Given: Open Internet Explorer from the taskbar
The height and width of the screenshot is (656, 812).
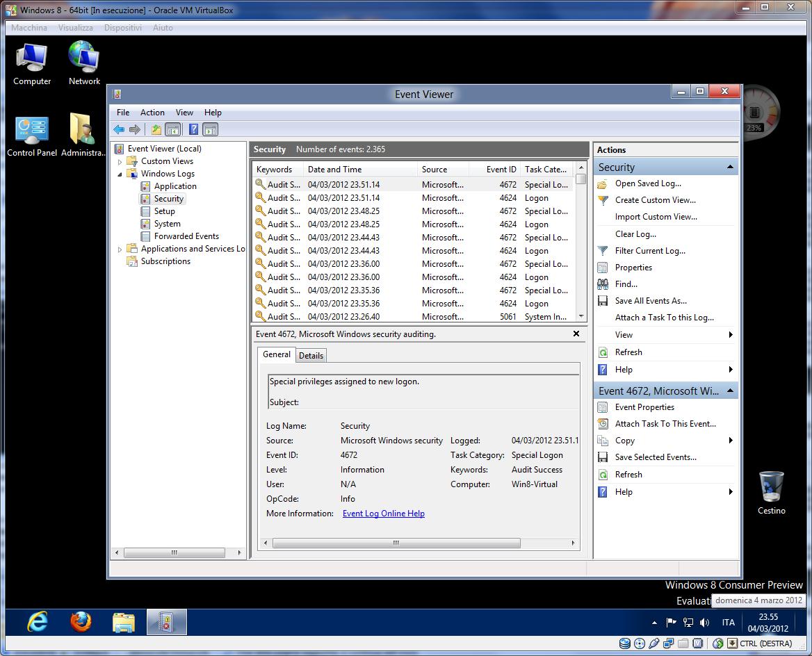Looking at the screenshot, I should click(38, 622).
